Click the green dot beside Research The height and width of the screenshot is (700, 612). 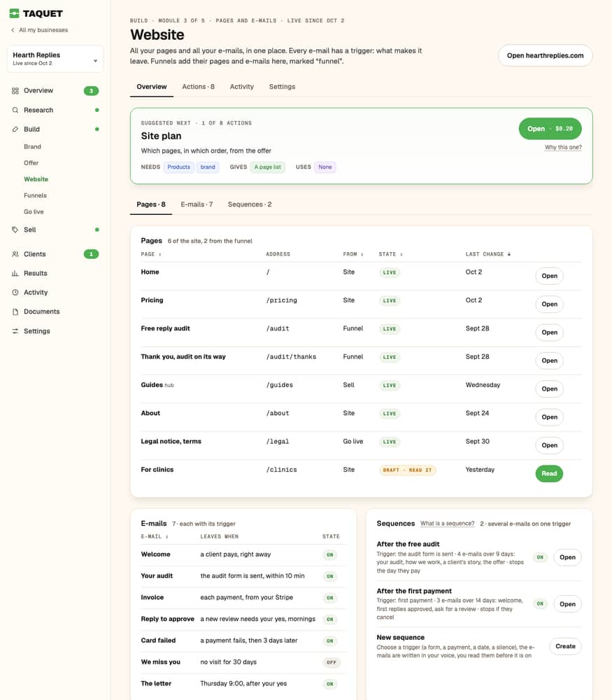pos(97,110)
